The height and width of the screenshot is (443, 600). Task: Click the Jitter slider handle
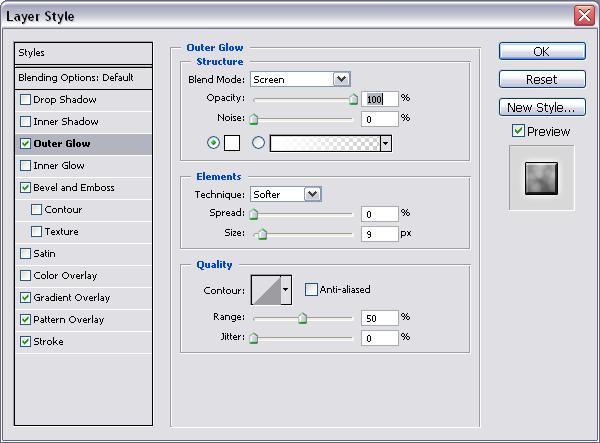coord(253,338)
